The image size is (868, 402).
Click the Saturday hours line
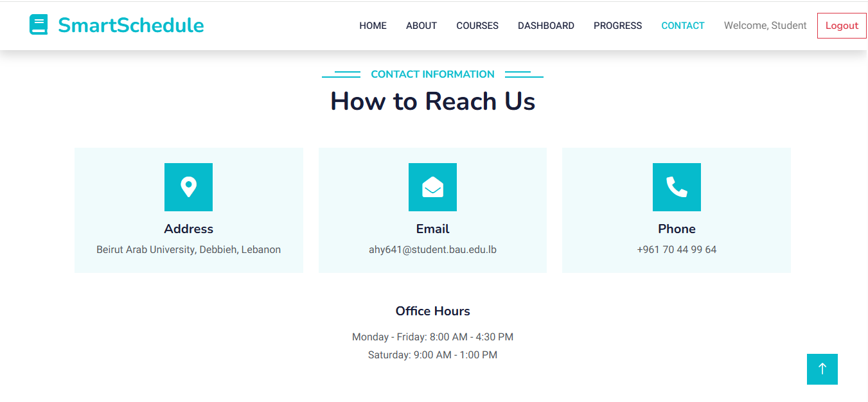[x=432, y=355]
